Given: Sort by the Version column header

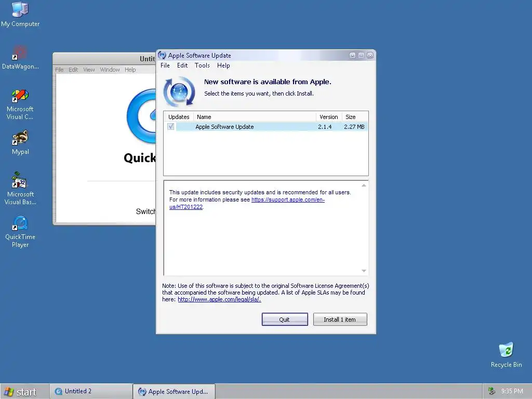Looking at the screenshot, I should [329, 117].
